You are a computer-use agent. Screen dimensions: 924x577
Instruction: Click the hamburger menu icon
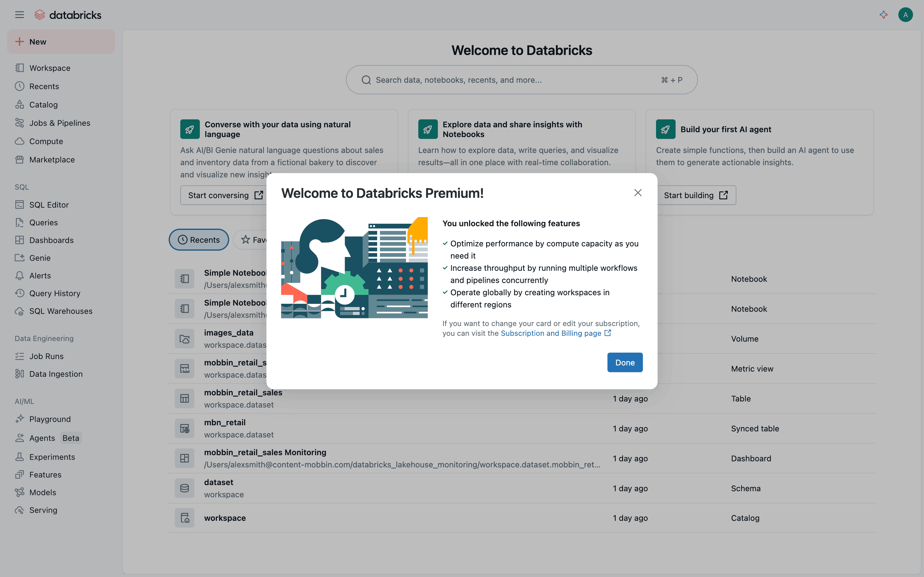coord(20,15)
